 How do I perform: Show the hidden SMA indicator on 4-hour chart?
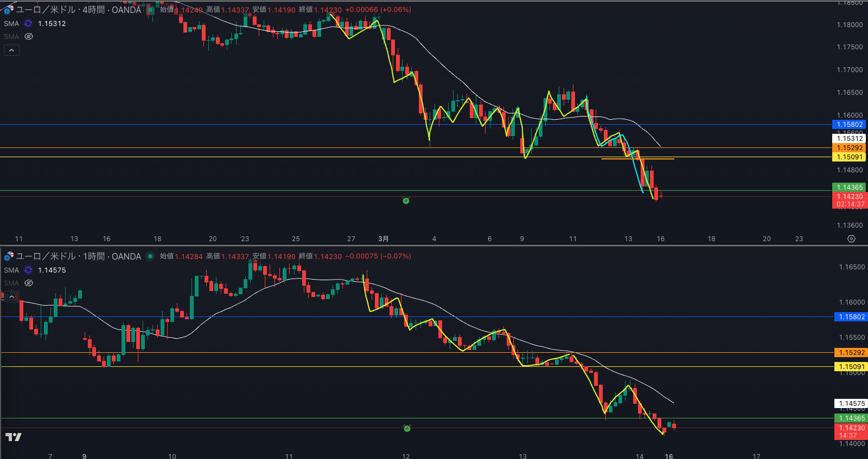coord(29,37)
